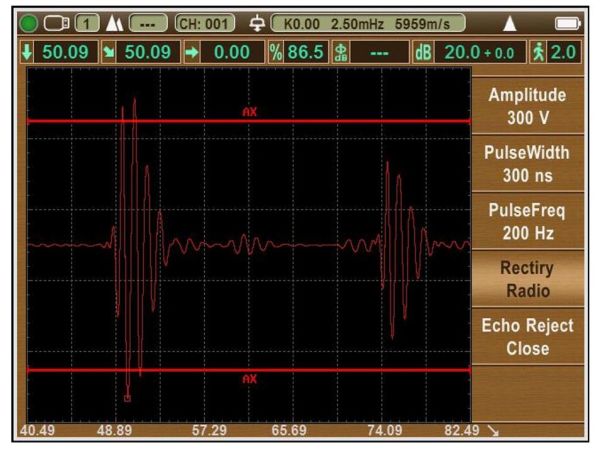This screenshot has width=600, height=450.
Task: Select the memory slot number 1 box
Action: tap(87, 24)
